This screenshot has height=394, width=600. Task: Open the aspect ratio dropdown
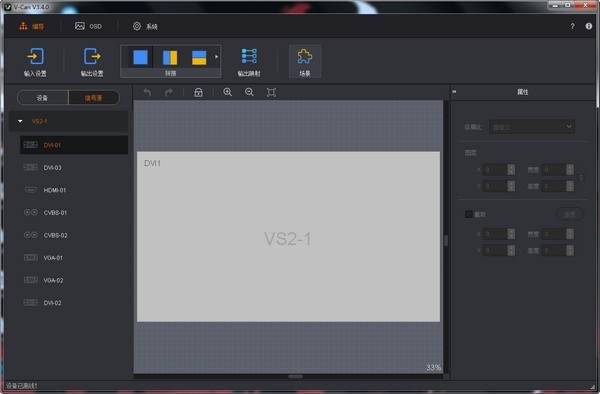(532, 127)
